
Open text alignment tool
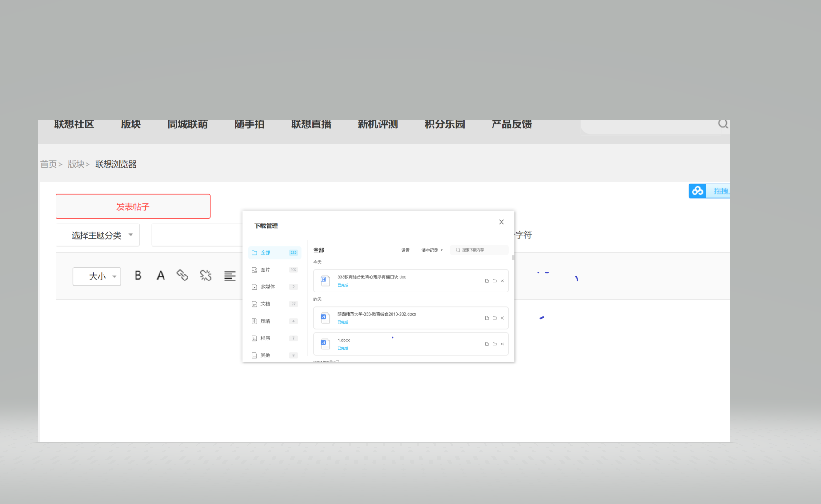click(x=230, y=276)
